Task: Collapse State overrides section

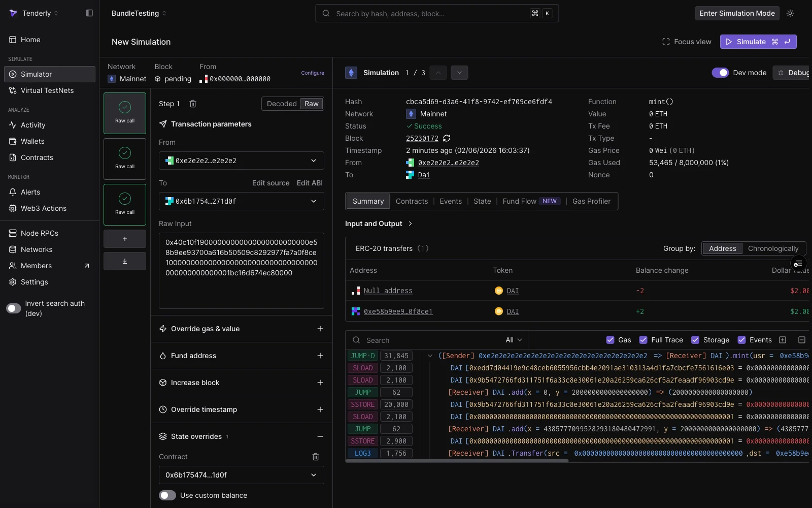Action: pyautogui.click(x=320, y=436)
